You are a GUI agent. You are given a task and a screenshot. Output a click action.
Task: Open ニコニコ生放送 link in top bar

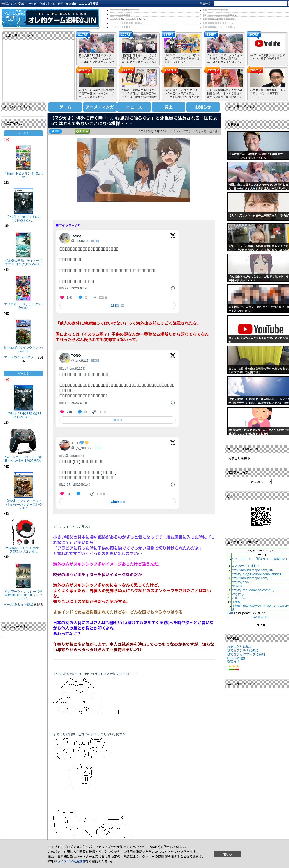88,4
